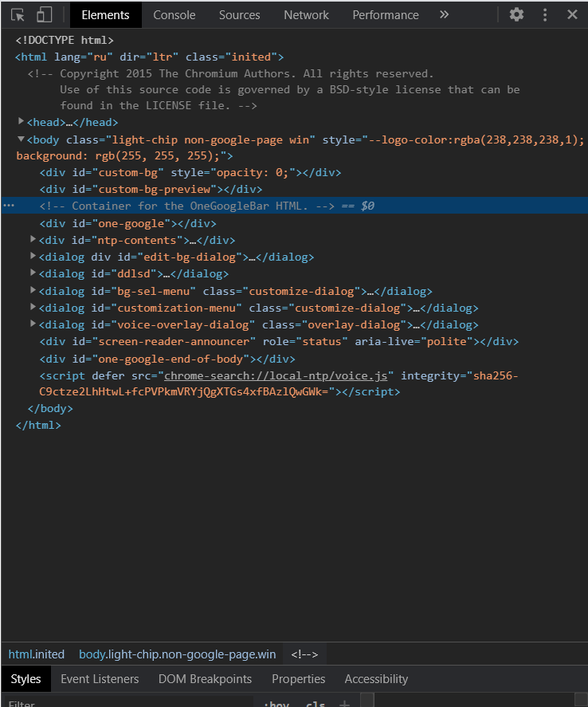Select the one-google div element line

[x=127, y=223]
